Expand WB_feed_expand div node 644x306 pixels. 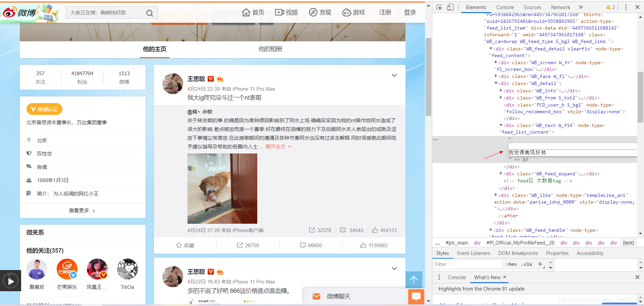[501, 174]
